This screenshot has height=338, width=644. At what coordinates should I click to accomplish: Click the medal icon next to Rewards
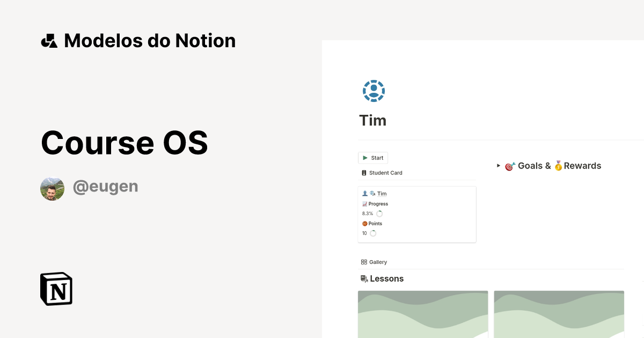click(558, 166)
